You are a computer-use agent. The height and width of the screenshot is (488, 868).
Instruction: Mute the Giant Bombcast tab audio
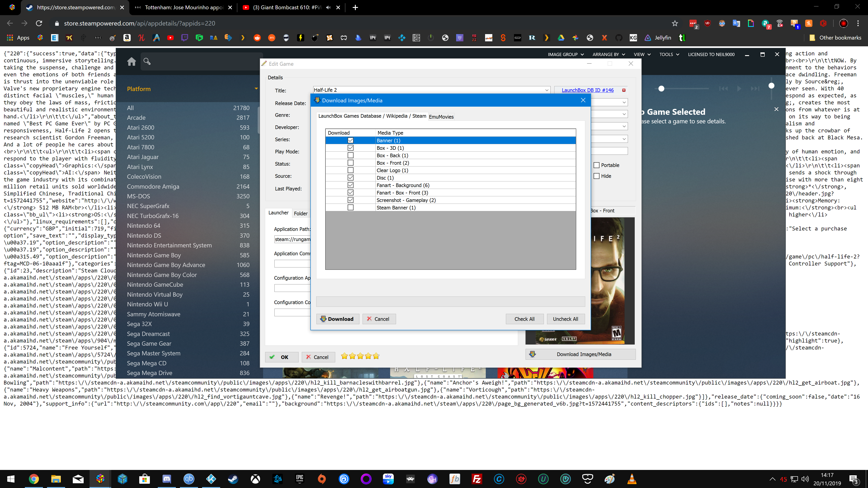(x=328, y=7)
